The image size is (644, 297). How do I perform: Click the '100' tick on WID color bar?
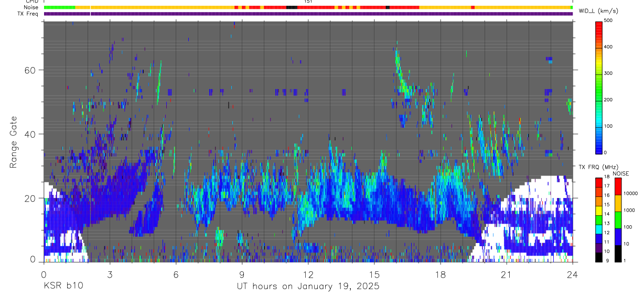pos(608,126)
